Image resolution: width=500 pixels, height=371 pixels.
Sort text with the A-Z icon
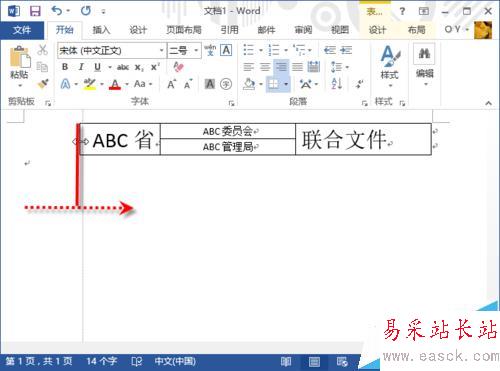(337, 84)
